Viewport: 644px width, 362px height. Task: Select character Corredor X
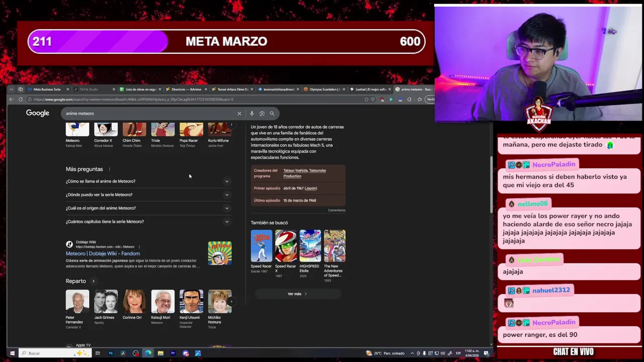[106, 135]
